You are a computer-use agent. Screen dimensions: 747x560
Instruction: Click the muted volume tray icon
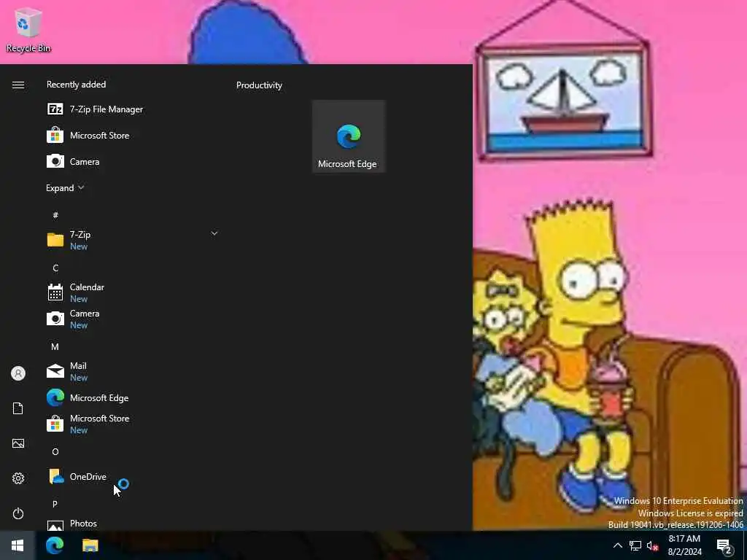pos(652,545)
